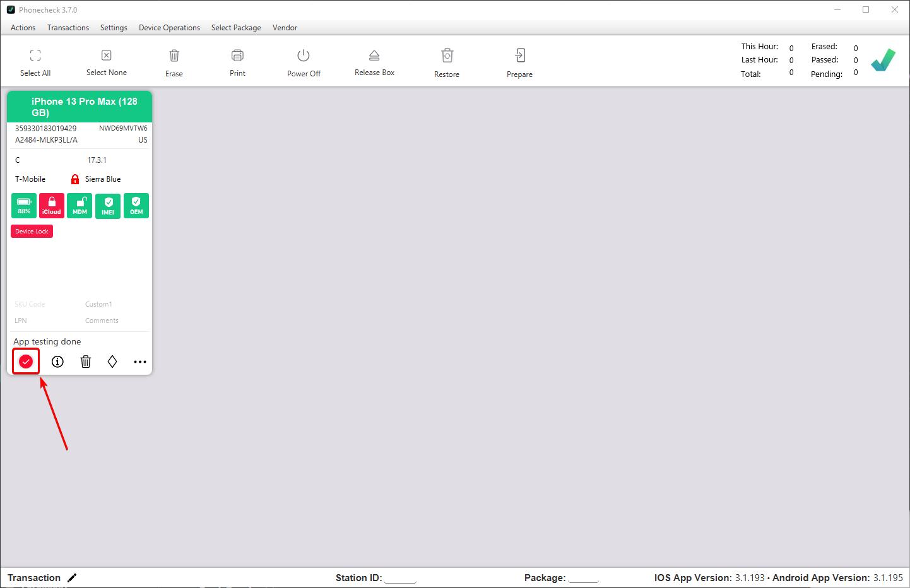Open the Select Package menu
Screen dimensions: 910x588
tap(236, 28)
